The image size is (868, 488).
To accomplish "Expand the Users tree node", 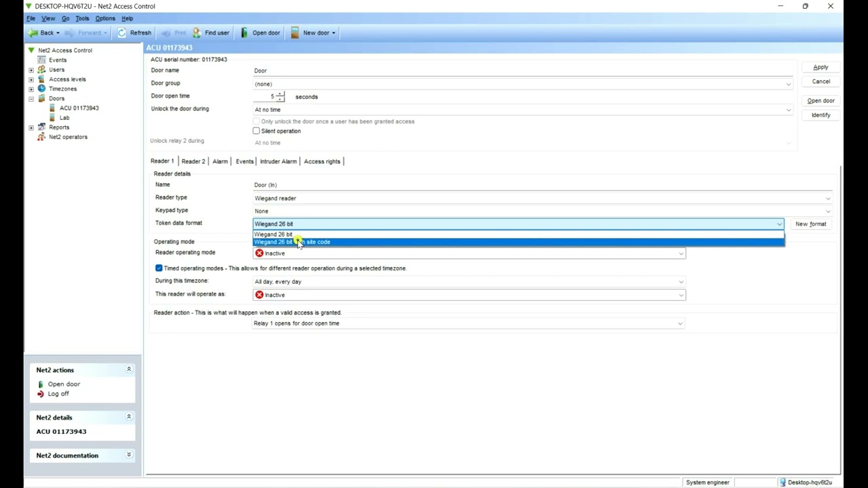I will [31, 70].
